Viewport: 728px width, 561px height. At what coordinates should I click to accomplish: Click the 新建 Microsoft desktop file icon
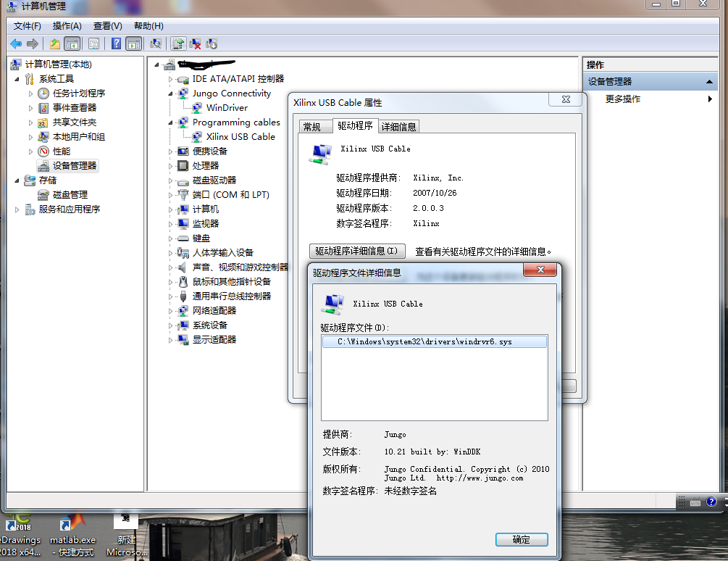(x=126, y=536)
